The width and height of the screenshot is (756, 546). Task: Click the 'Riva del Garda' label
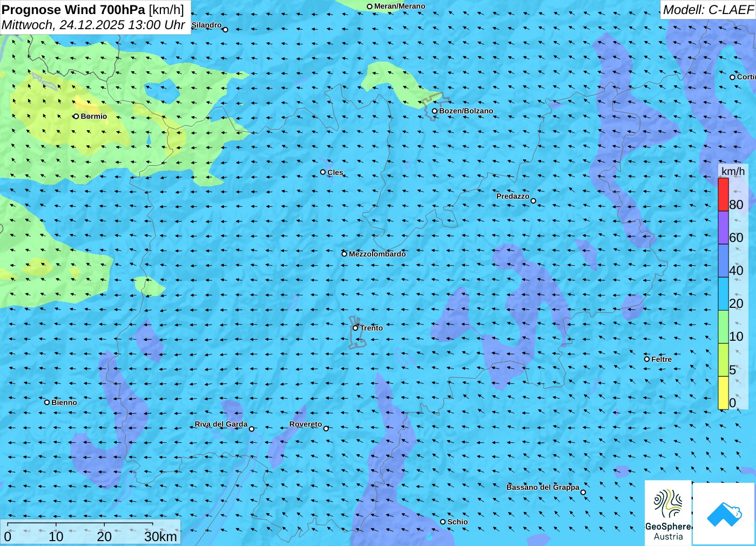(221, 424)
